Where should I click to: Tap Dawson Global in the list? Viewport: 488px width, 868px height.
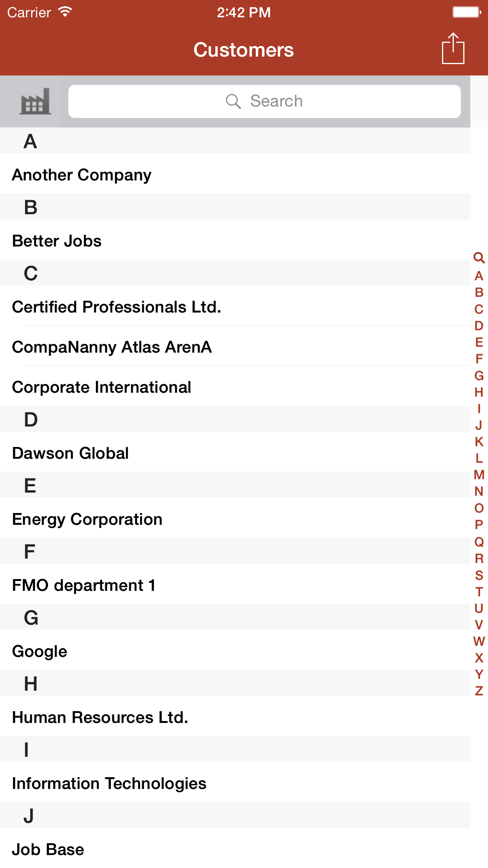(x=71, y=453)
